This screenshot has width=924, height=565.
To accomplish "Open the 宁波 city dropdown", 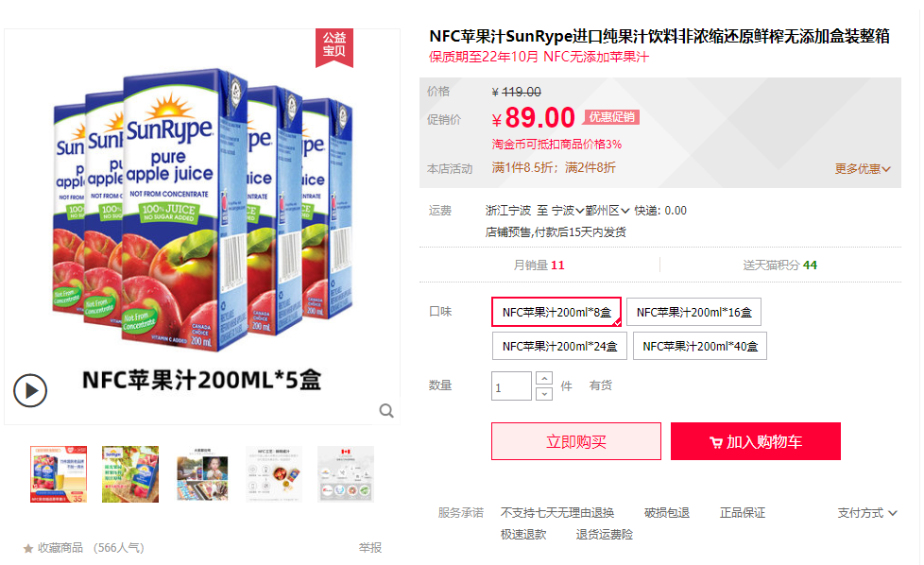I will [x=568, y=211].
